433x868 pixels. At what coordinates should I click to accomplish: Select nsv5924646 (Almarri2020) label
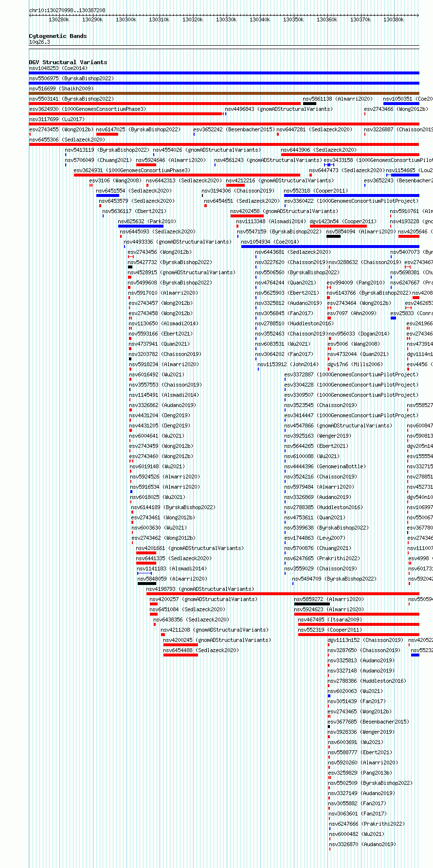coord(171,160)
